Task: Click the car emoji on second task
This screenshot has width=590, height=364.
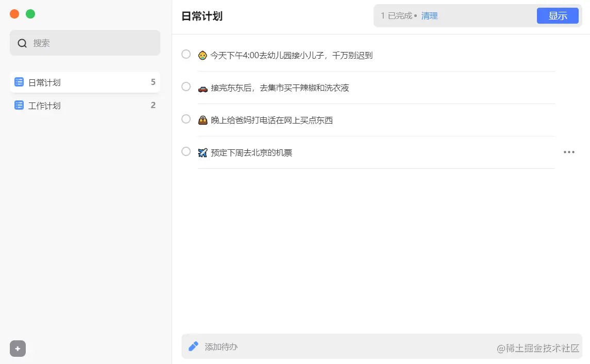Action: pos(203,89)
